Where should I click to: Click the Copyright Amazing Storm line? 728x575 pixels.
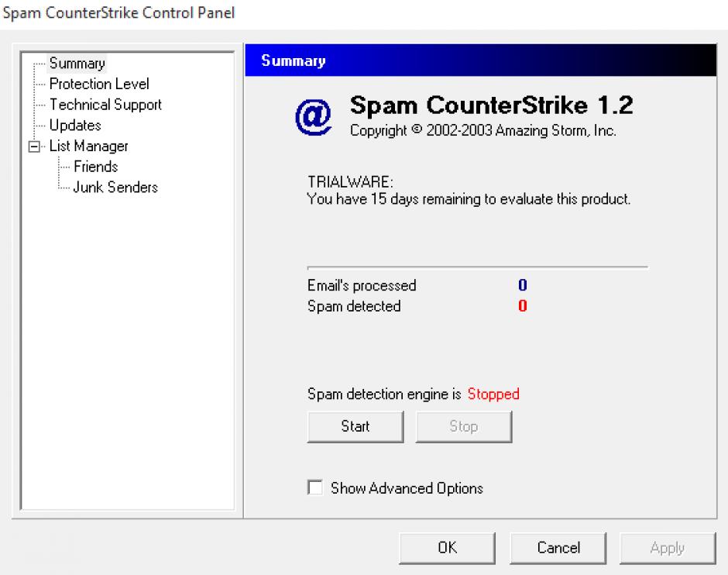[x=482, y=130]
